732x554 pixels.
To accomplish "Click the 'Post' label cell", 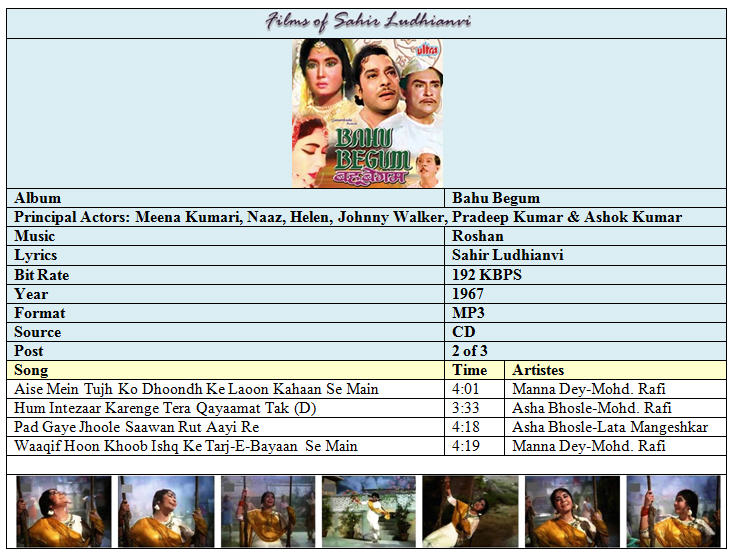I will click(x=225, y=351).
